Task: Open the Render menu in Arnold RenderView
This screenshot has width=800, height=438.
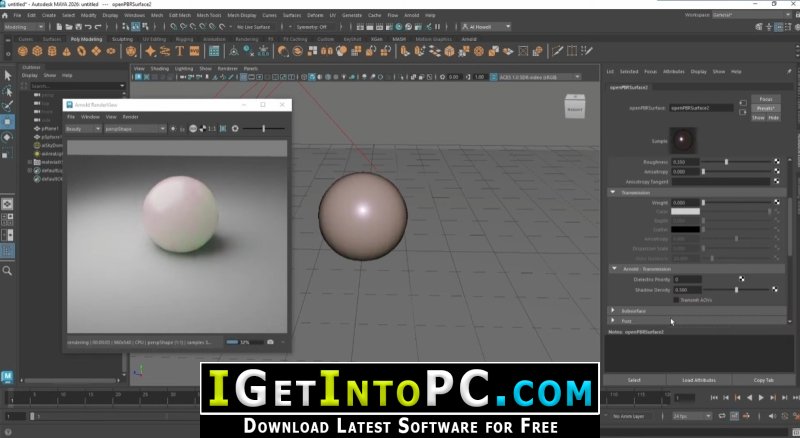Action: tap(131, 117)
